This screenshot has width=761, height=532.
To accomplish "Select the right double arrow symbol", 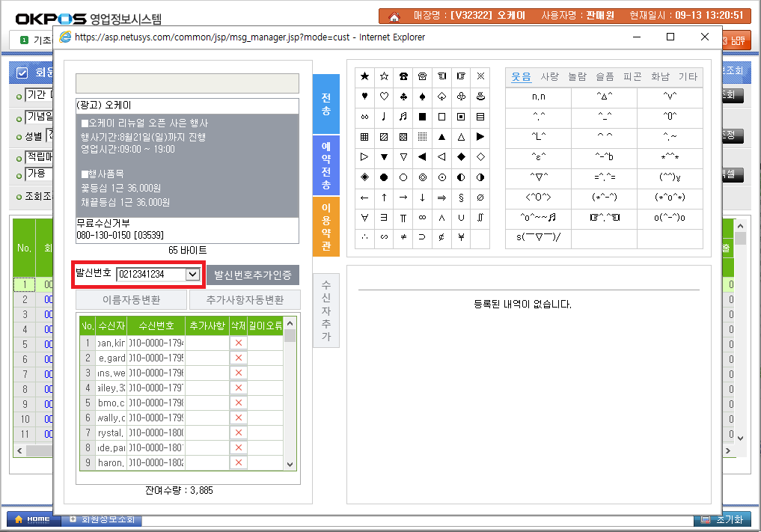I will point(441,198).
